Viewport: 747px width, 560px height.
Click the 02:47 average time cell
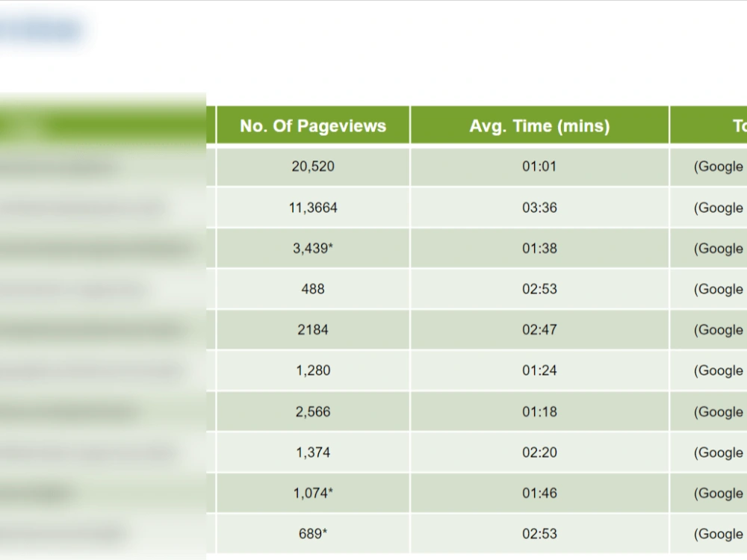539,330
